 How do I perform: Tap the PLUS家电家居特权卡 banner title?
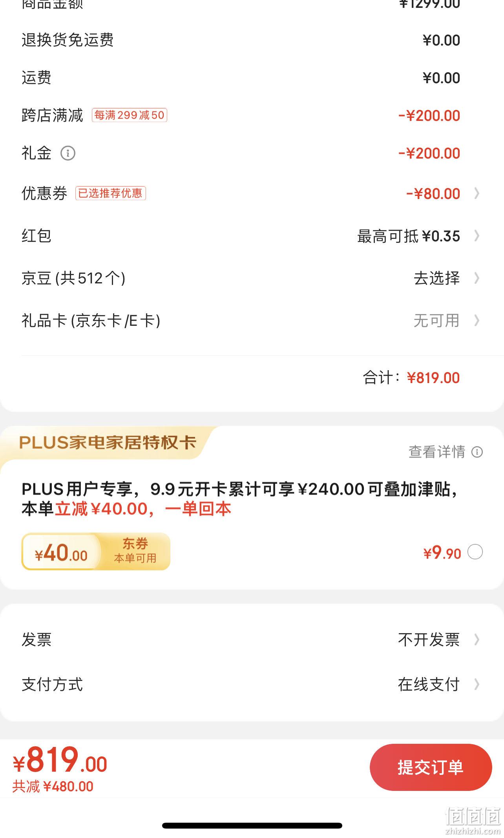(108, 442)
